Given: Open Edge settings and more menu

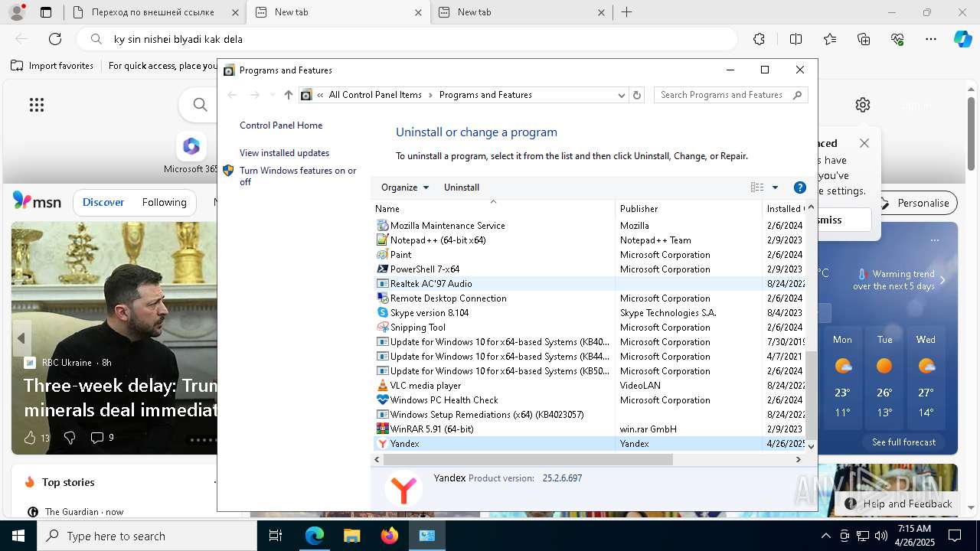Looking at the screenshot, I should point(931,39).
